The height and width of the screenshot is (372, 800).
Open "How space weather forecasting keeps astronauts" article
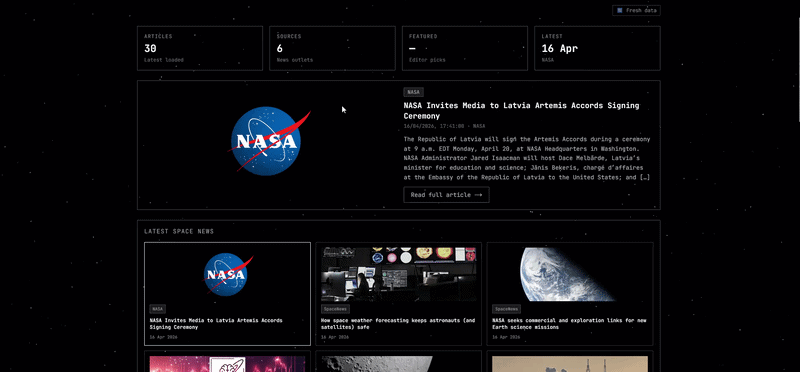click(x=398, y=324)
